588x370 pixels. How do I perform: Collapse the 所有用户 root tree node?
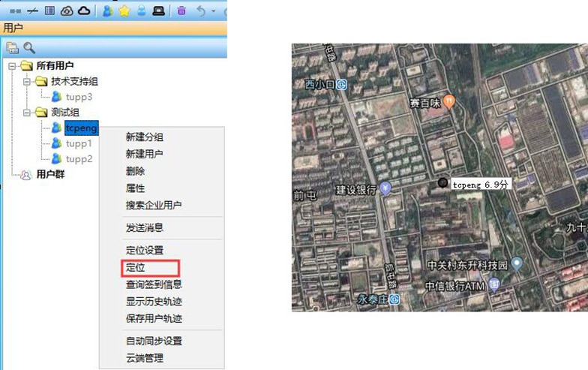pyautogui.click(x=13, y=66)
